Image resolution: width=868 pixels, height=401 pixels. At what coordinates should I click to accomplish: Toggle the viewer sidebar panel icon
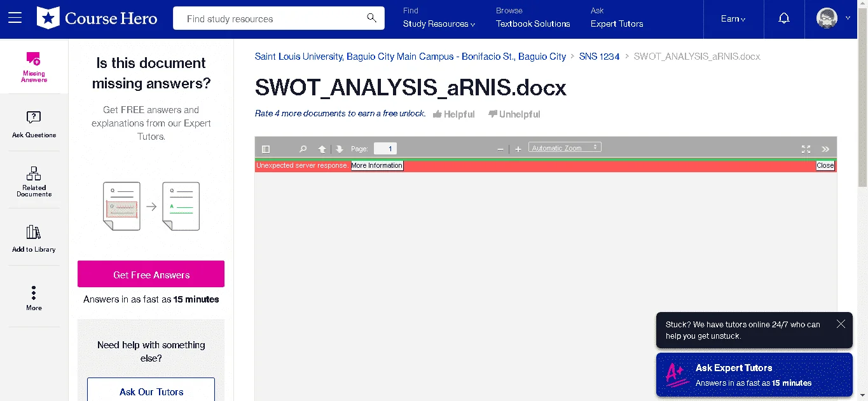(266, 149)
